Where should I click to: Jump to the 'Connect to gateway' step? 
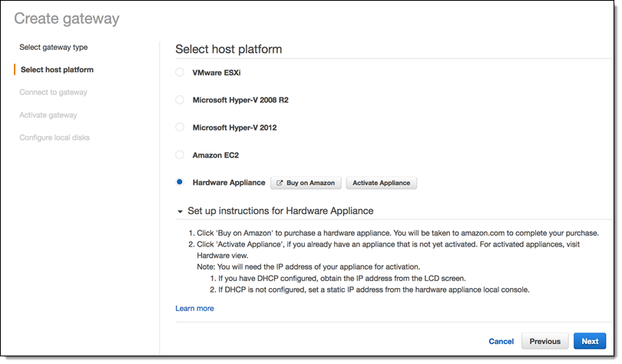point(53,92)
